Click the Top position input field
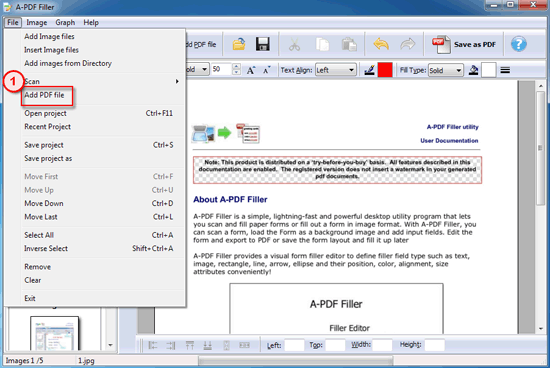Screen dimensions: 550x368 click(x=335, y=345)
